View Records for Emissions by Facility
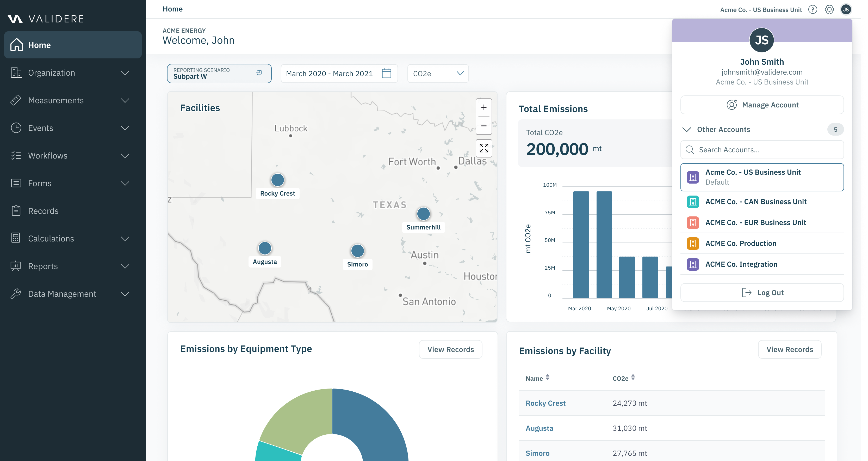This screenshot has width=868, height=461. (790, 349)
